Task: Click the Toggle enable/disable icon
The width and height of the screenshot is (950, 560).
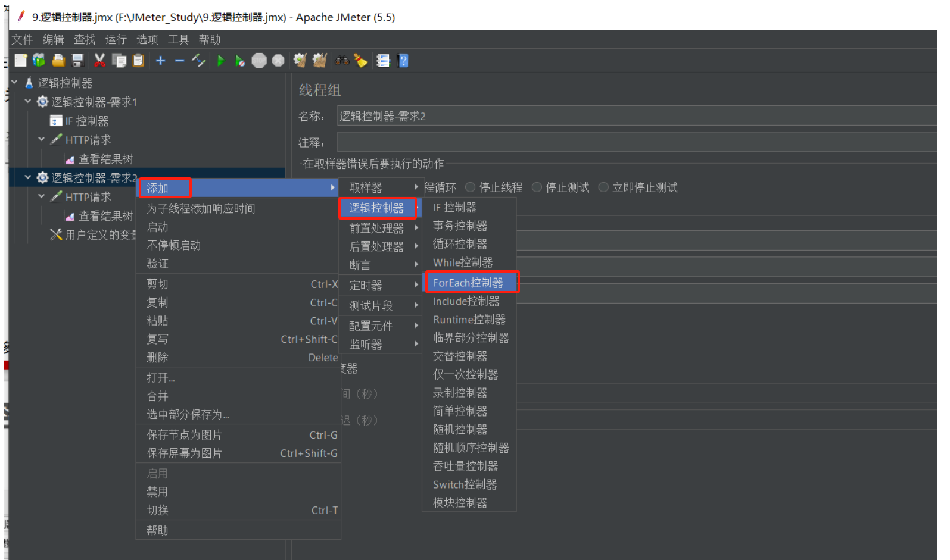Action: [198, 61]
